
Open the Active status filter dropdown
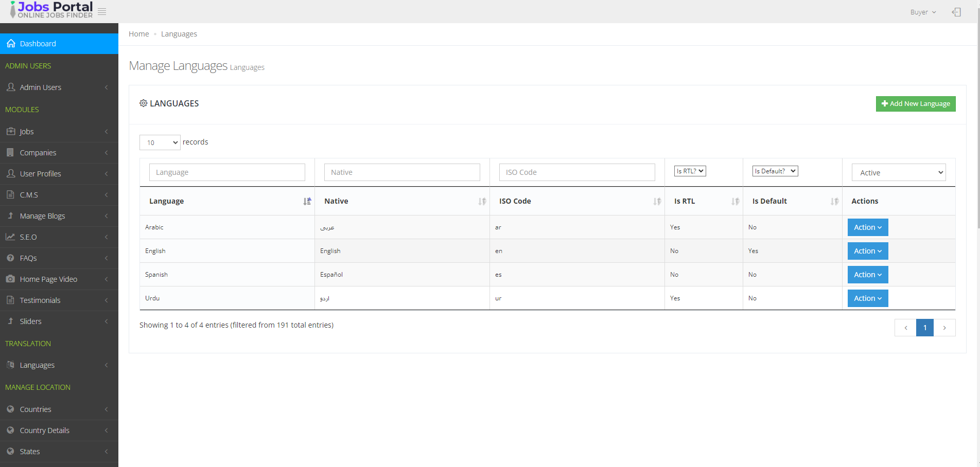pyautogui.click(x=899, y=173)
